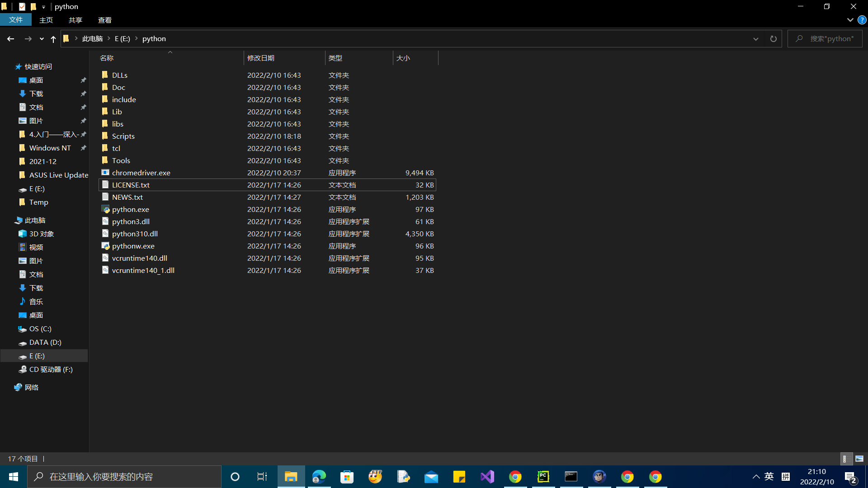The image size is (868, 488).
Task: Navigate to E (E:) in breadcrumb
Action: (x=122, y=39)
